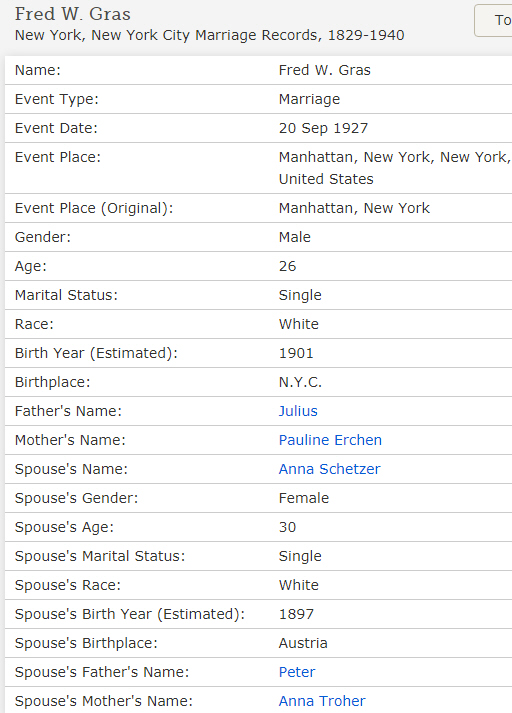
Task: Click the Manhattan, New York original place value
Action: click(x=354, y=208)
